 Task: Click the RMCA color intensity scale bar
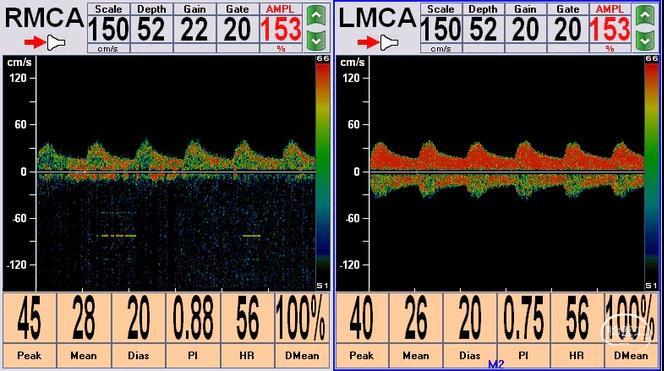click(323, 172)
